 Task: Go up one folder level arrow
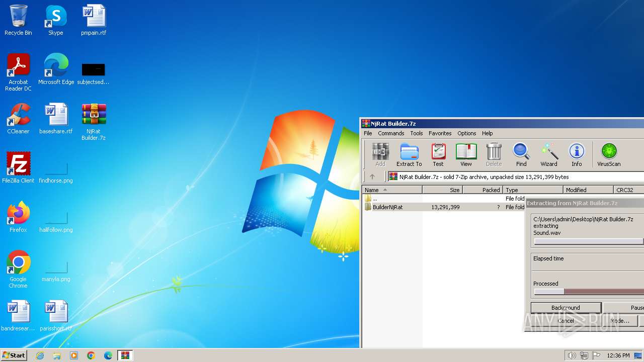click(372, 177)
